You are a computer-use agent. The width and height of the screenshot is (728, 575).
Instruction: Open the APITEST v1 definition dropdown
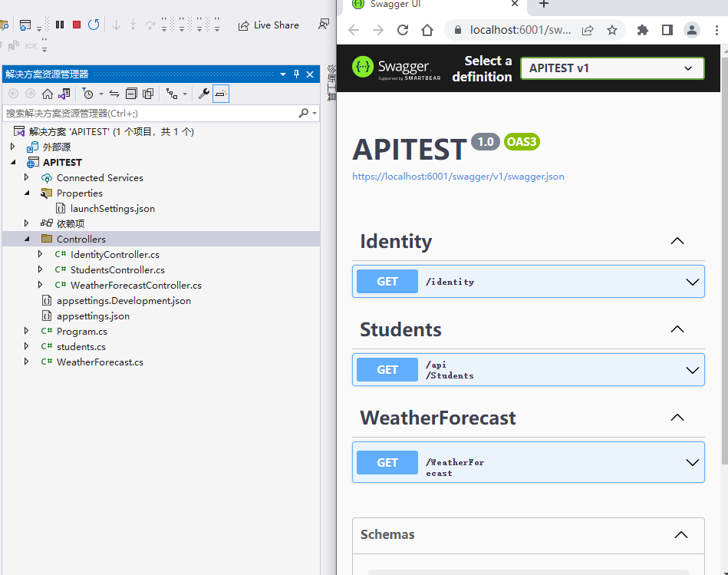[x=611, y=68]
